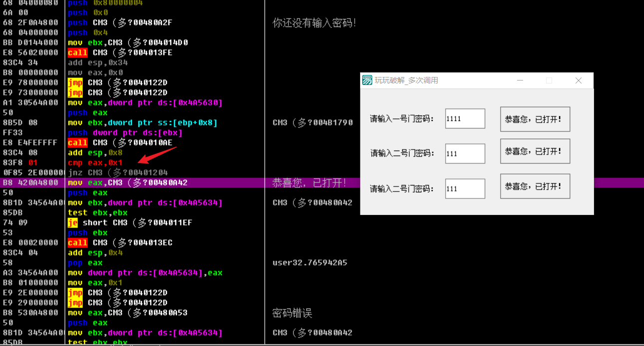The width and height of the screenshot is (644, 346).
Task: Click the password field containing "1111"
Action: point(464,118)
